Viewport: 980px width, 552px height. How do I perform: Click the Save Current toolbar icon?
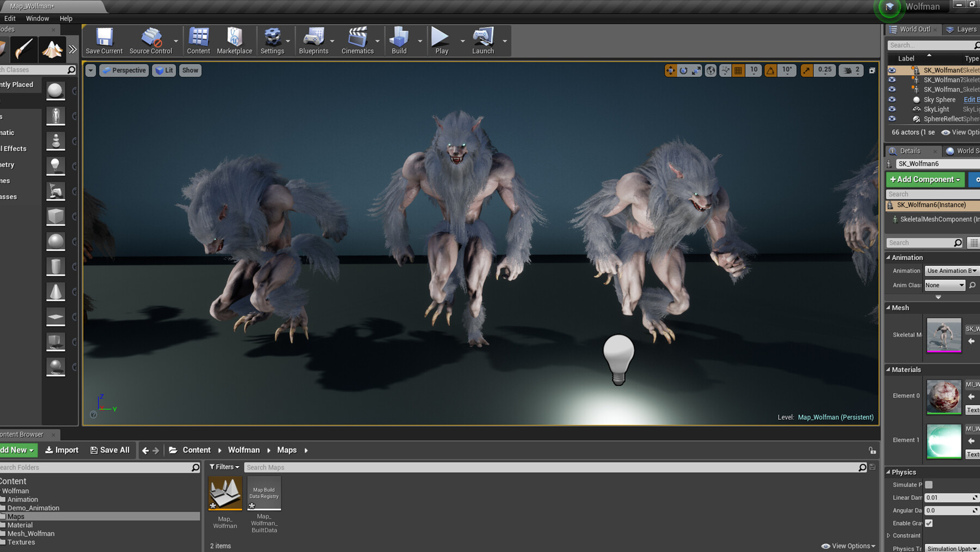pos(104,41)
